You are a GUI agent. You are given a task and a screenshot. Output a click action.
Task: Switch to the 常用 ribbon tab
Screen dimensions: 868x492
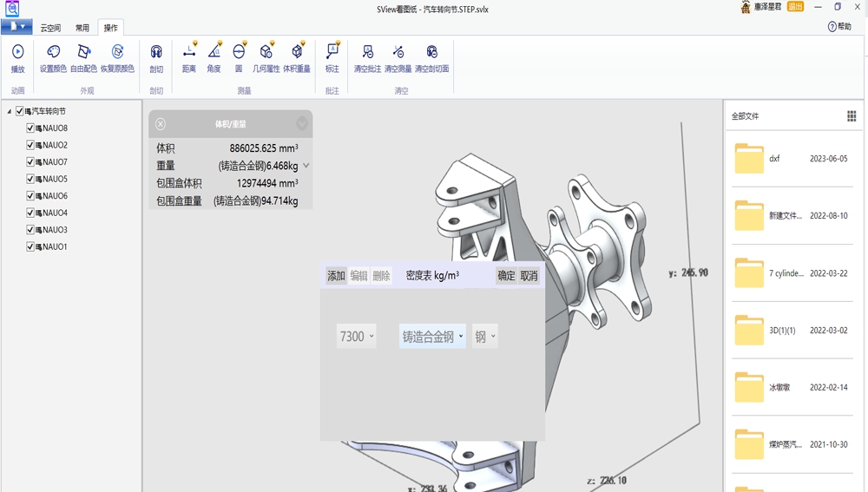[82, 28]
